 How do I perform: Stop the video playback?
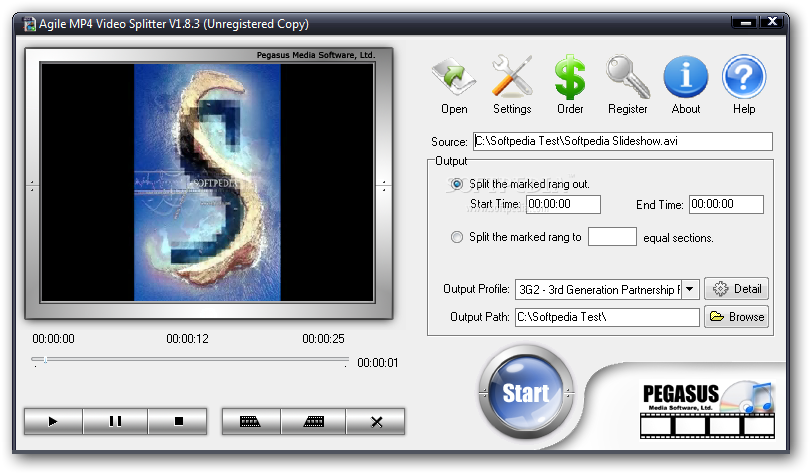coord(178,421)
